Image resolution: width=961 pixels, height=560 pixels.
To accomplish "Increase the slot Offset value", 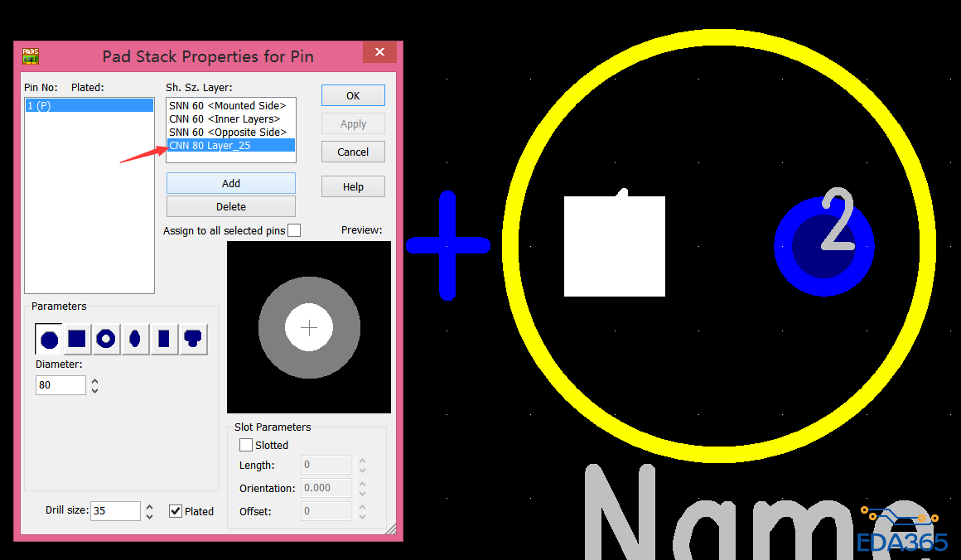I will [362, 507].
